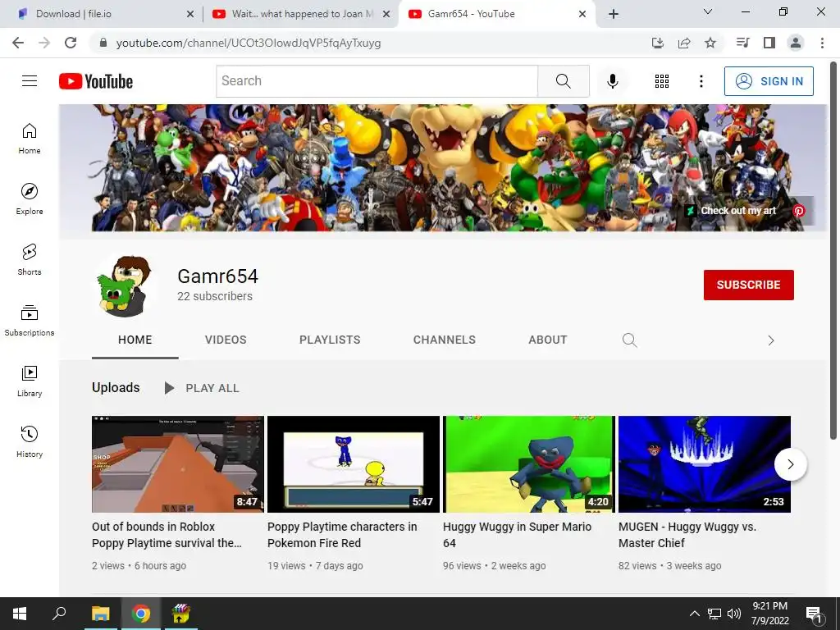Search within the Gamr654 channel
The image size is (840, 630).
pos(629,340)
